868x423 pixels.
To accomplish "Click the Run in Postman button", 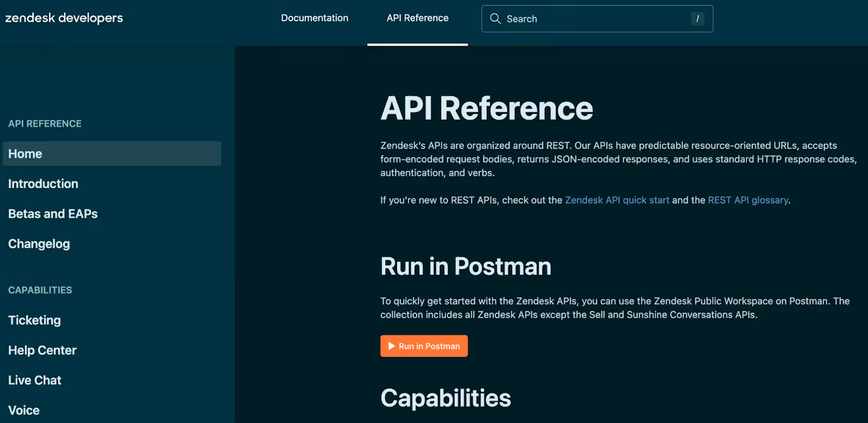I will [424, 346].
